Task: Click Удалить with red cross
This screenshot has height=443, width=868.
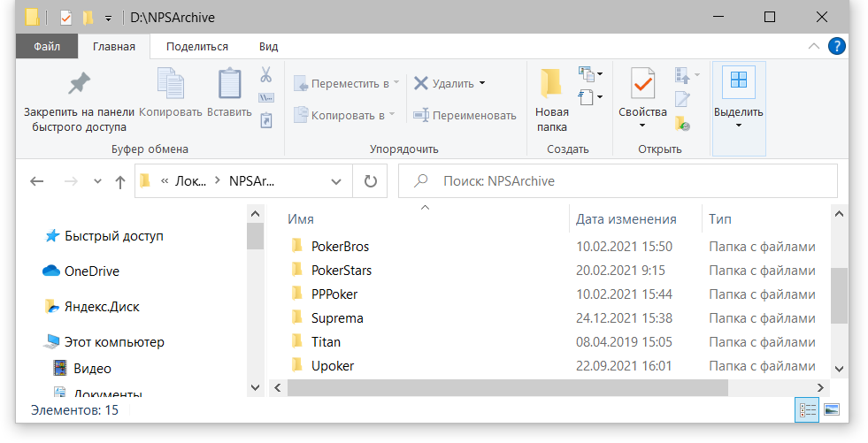Action: click(444, 83)
